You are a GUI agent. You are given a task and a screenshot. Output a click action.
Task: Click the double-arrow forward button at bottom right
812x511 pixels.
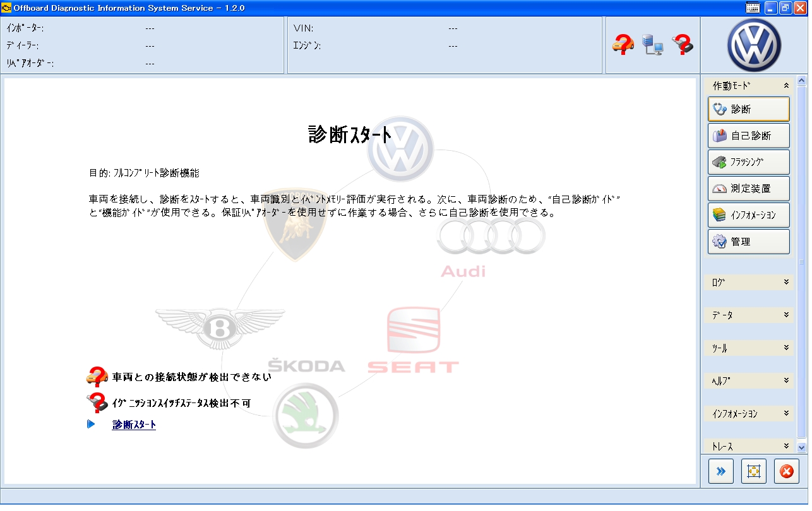(721, 471)
